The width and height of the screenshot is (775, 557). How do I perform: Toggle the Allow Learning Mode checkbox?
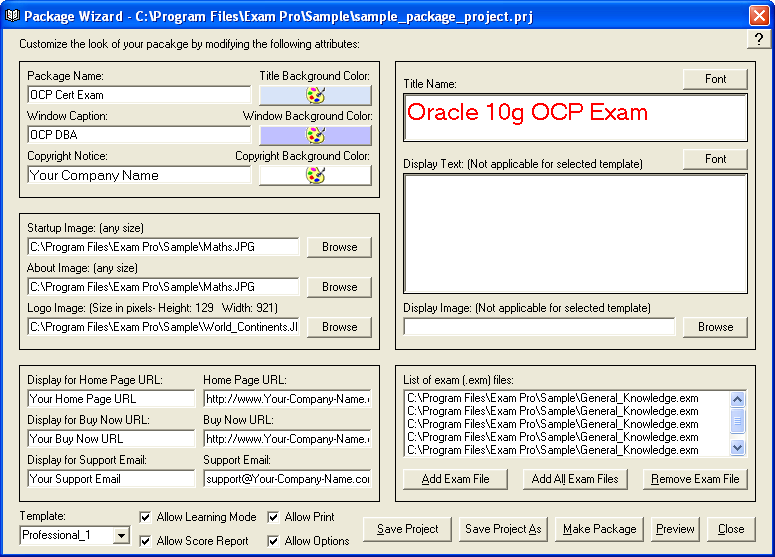coord(146,517)
